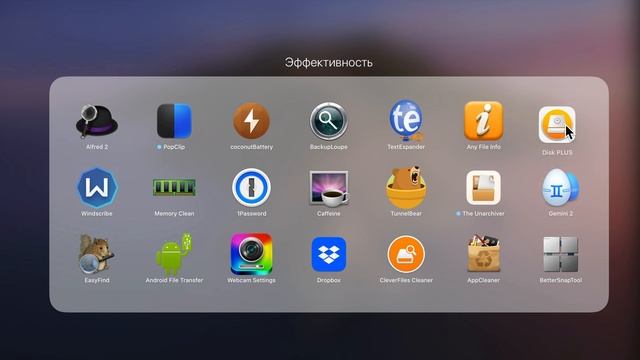Open the coconutBattery icon

point(251,121)
